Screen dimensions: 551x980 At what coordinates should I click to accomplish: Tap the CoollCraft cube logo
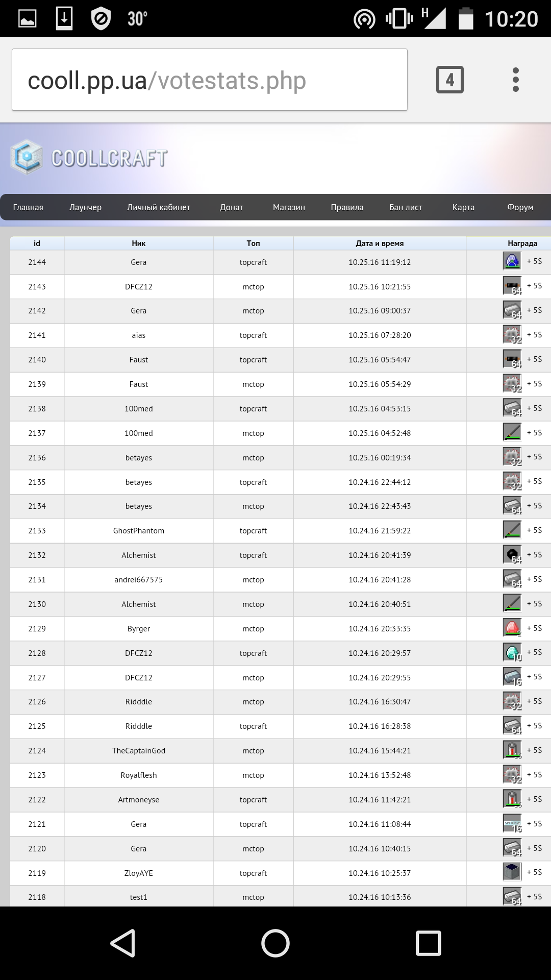(27, 157)
